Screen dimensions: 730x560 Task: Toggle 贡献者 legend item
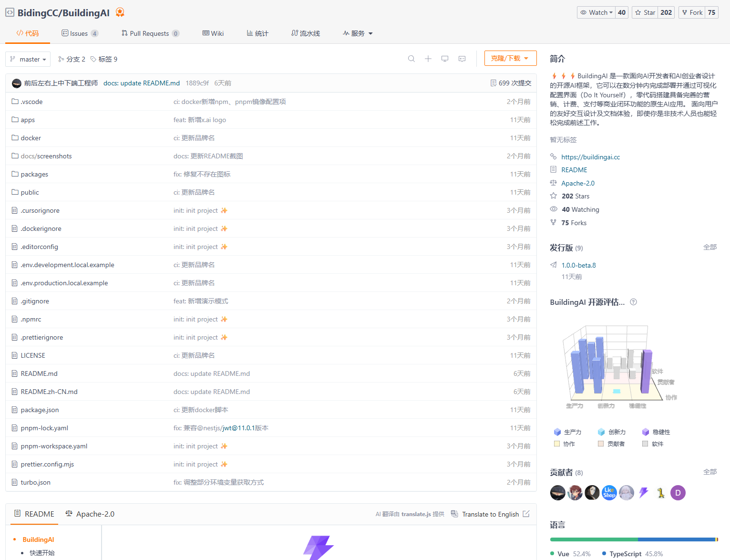(x=612, y=444)
